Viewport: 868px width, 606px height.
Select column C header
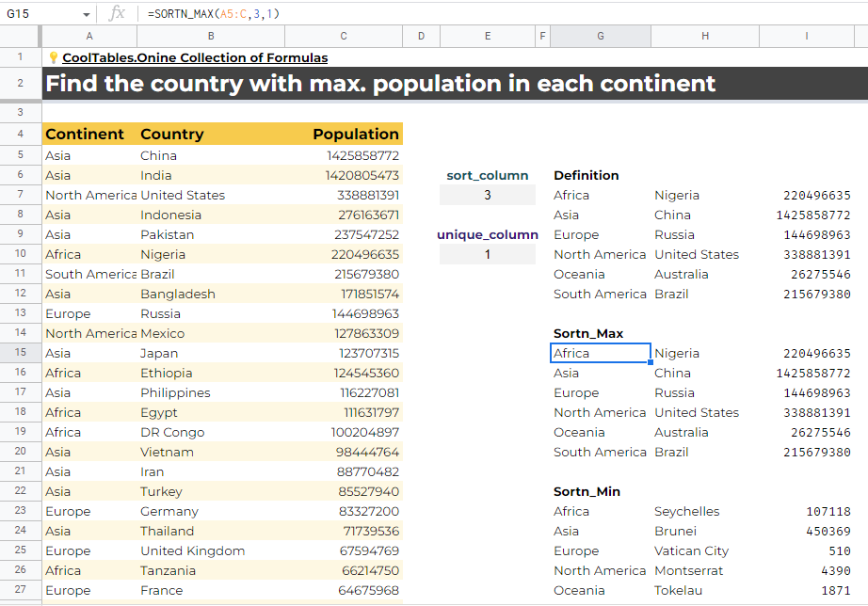tap(344, 36)
